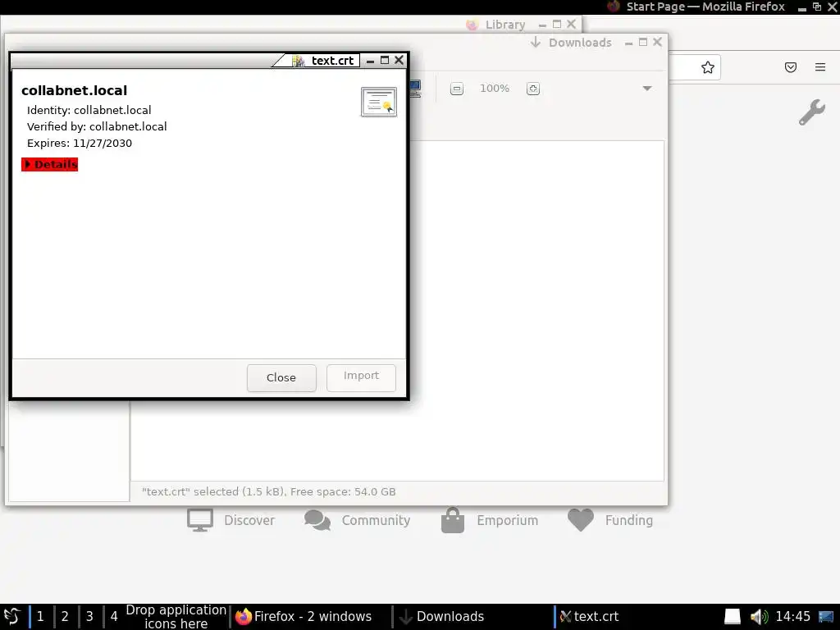Image resolution: width=840 pixels, height=630 pixels.
Task: Switch to workspace 1 in the taskbar
Action: pyautogui.click(x=40, y=617)
